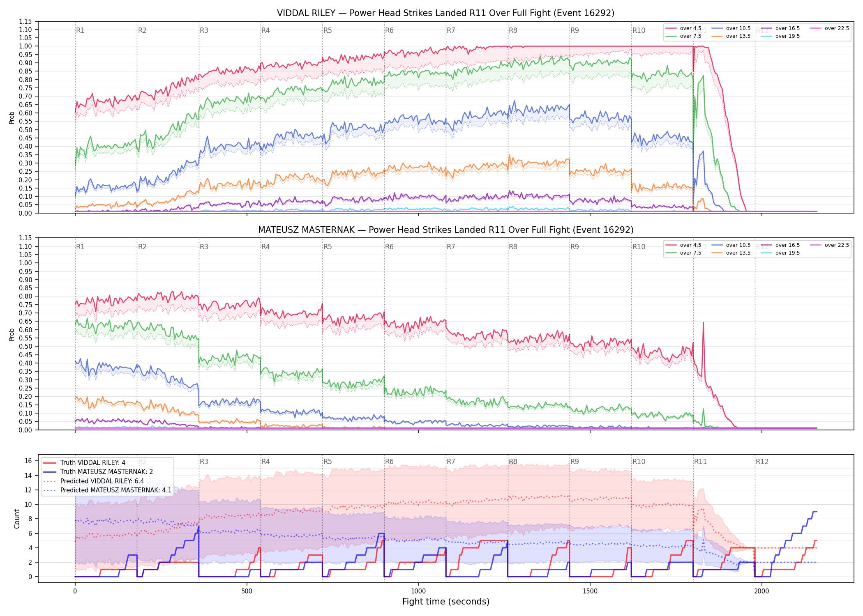Image resolution: width=863 pixels, height=616 pixels.
Task: Click the R3 round marker in Riley chart
Action: coord(204,30)
